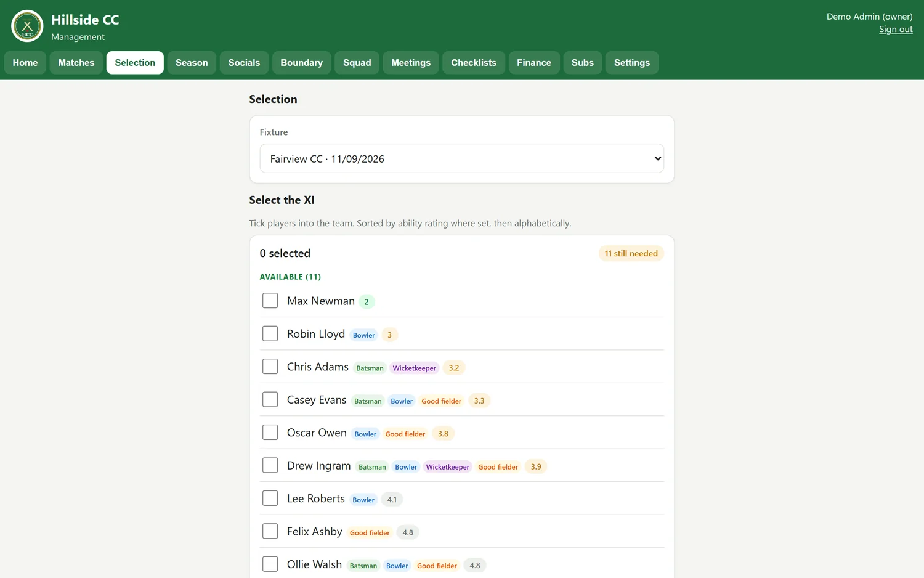924x578 pixels.
Task: Select Chris Adams for the XI
Action: coord(270,367)
